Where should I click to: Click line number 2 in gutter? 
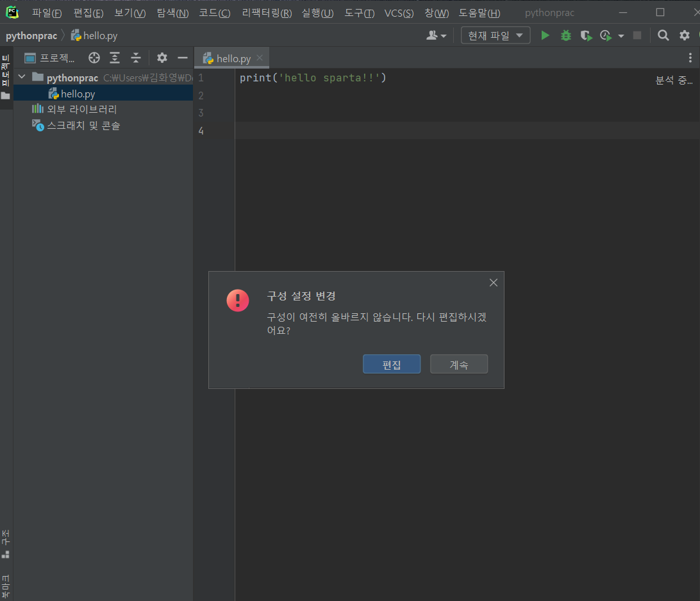tap(201, 95)
